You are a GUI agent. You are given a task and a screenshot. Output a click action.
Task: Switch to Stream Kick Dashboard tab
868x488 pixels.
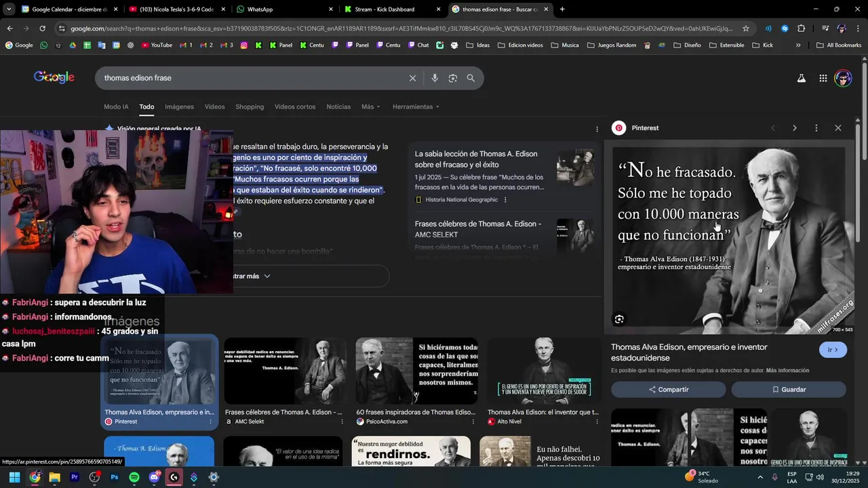point(392,9)
